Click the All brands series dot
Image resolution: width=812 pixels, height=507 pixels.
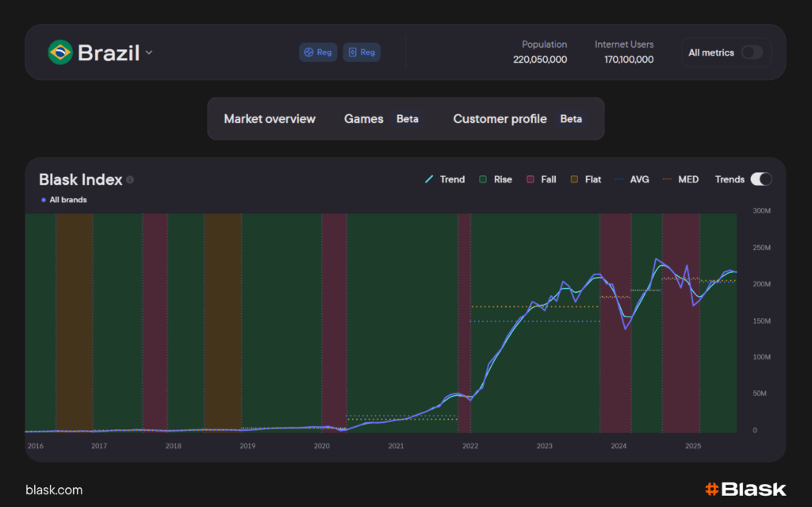pyautogui.click(x=44, y=200)
